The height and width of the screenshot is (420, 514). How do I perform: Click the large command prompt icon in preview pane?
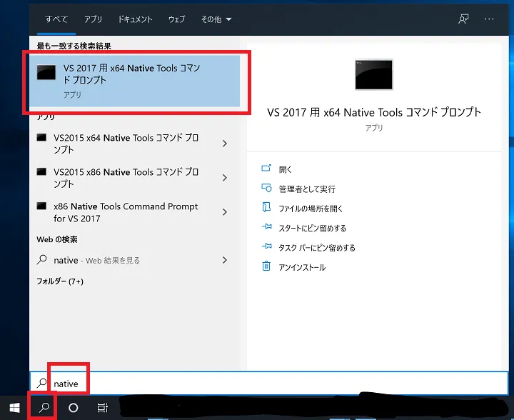[x=373, y=74]
